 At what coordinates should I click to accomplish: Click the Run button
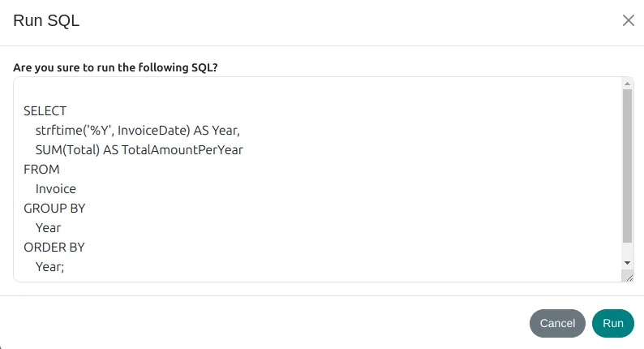pos(612,323)
